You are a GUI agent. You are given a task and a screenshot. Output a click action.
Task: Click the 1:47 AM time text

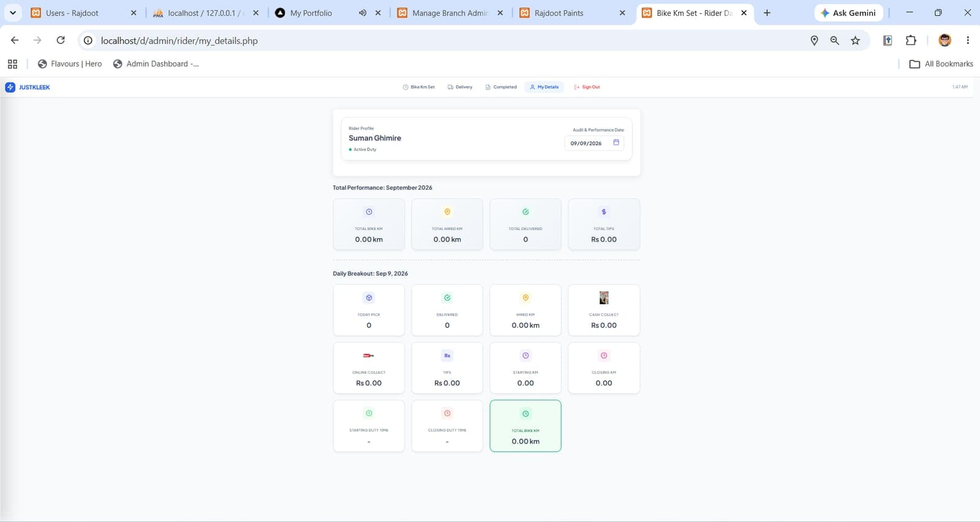[x=960, y=87]
